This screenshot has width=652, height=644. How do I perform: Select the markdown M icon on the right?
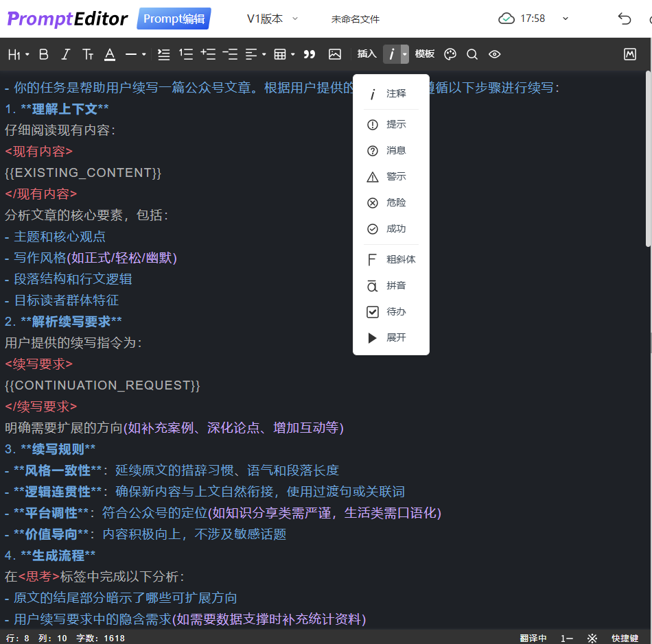pos(630,53)
